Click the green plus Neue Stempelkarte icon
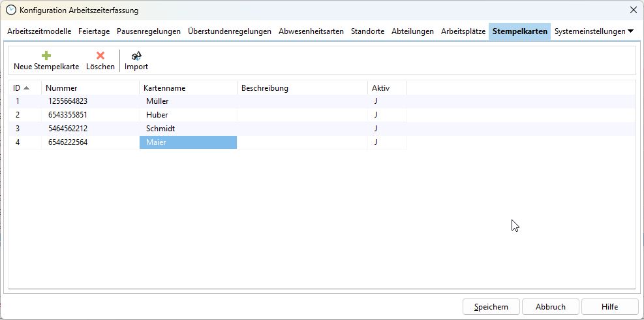The height and width of the screenshot is (320, 644). click(46, 56)
